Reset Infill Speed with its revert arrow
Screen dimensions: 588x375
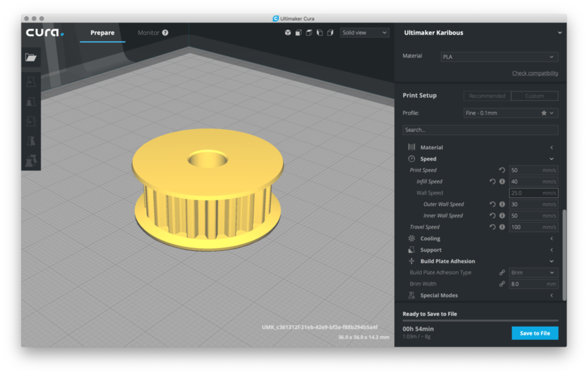coord(492,182)
